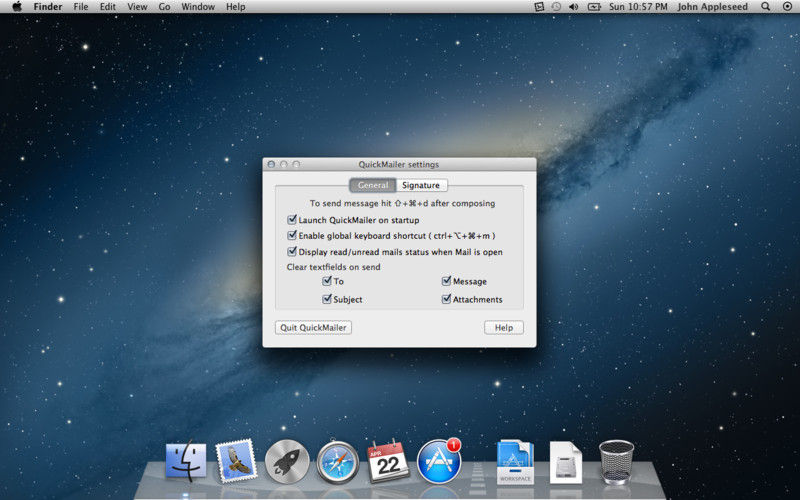The height and width of the screenshot is (500, 800).
Task: Switch to the Signature tab
Action: tap(421, 185)
